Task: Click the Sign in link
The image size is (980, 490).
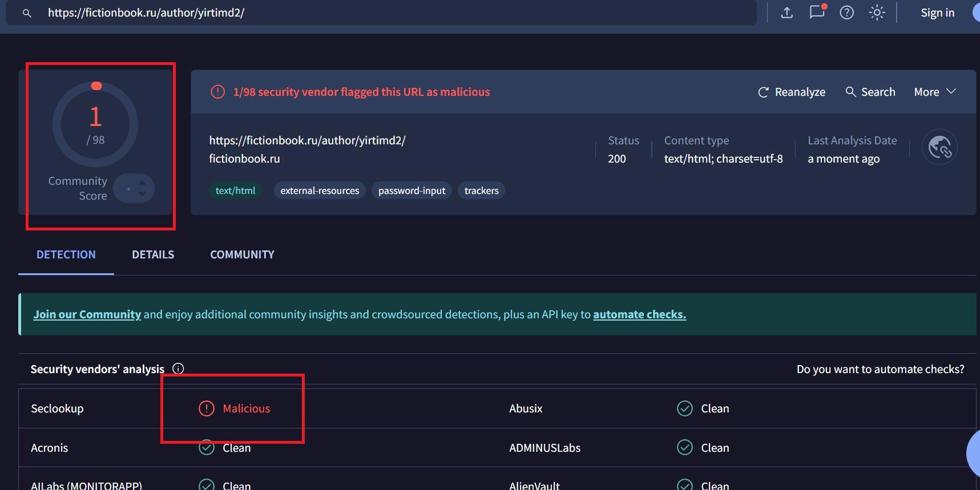Action: click(937, 13)
